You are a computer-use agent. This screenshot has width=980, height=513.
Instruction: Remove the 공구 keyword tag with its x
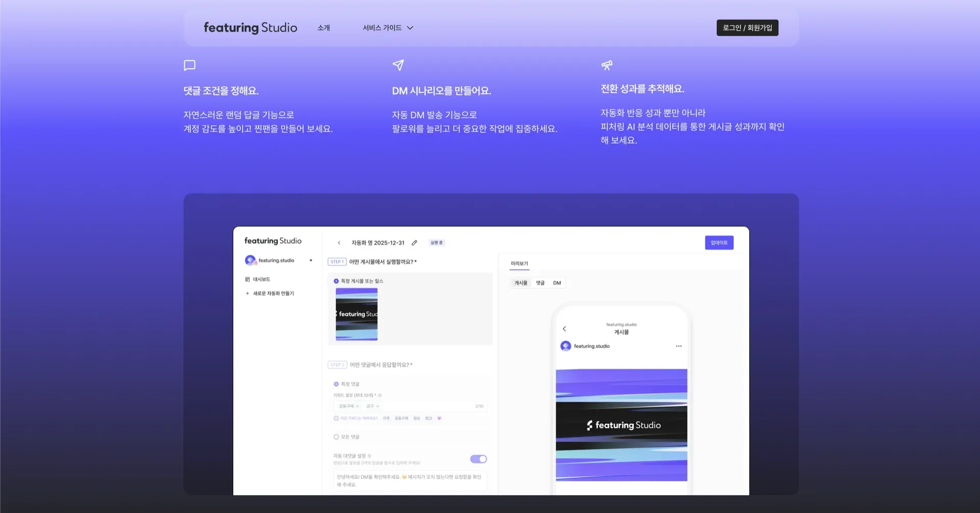point(377,406)
